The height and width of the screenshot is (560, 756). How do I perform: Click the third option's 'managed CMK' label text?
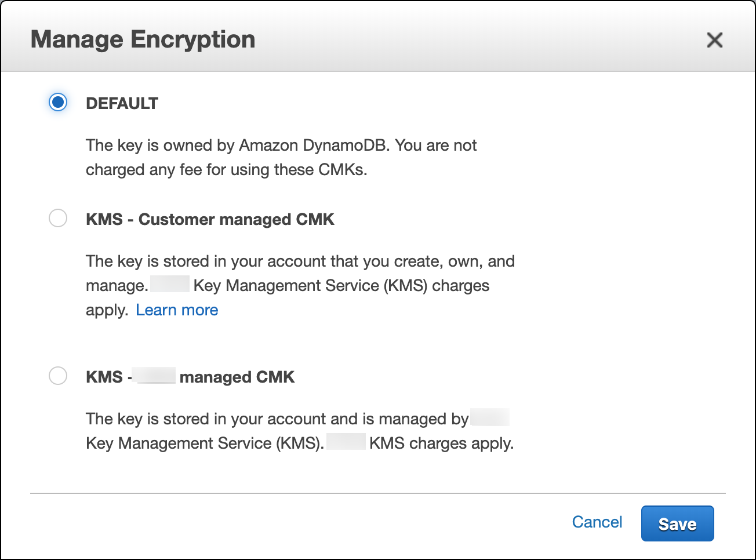click(x=237, y=377)
